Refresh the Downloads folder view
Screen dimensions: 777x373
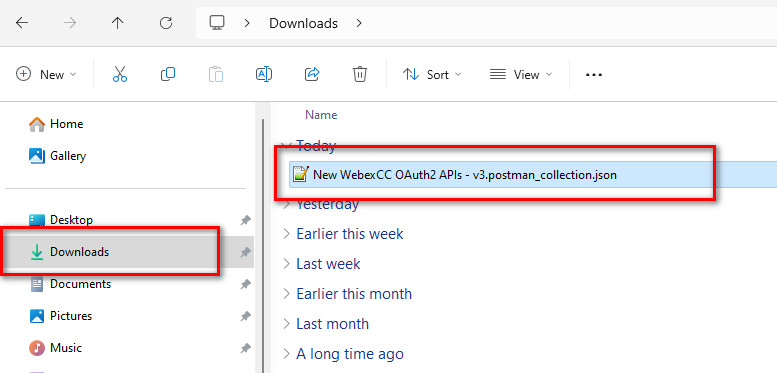pos(166,23)
